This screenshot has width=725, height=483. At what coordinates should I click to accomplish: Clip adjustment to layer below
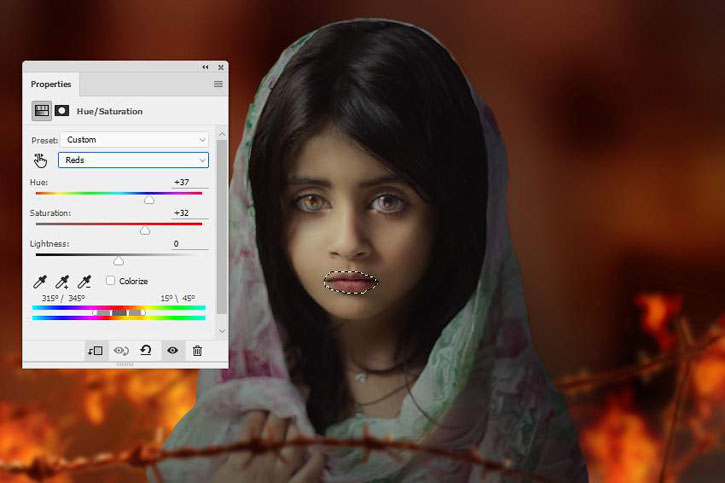coord(96,351)
